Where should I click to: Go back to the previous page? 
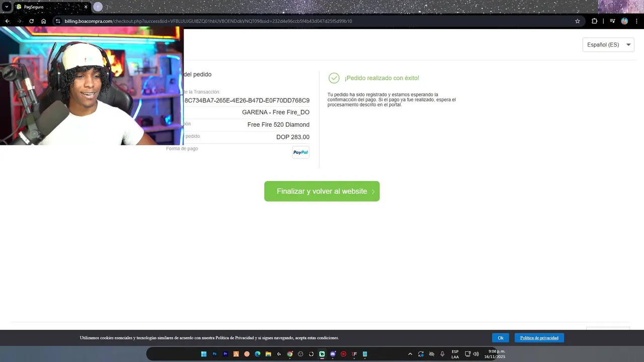(x=7, y=21)
